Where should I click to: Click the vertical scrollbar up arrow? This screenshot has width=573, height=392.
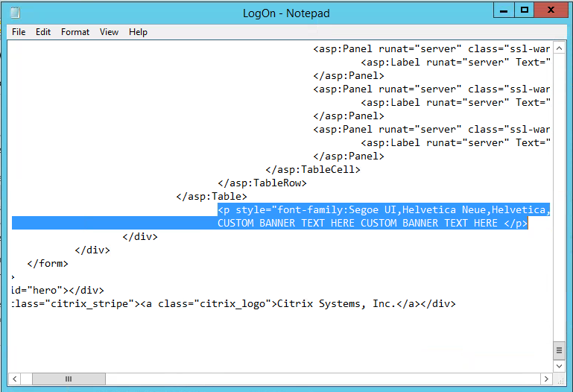pyautogui.click(x=559, y=48)
